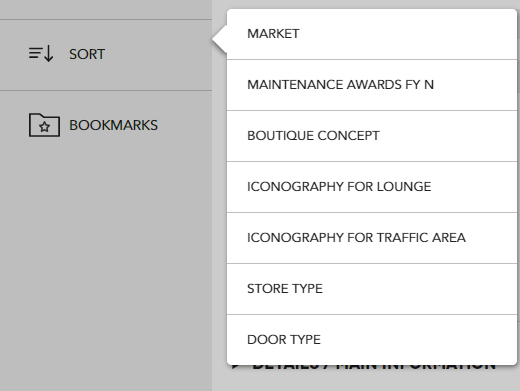Click blank area right of STORE TYPE
Viewport: 520px width, 391px height.
click(419, 289)
